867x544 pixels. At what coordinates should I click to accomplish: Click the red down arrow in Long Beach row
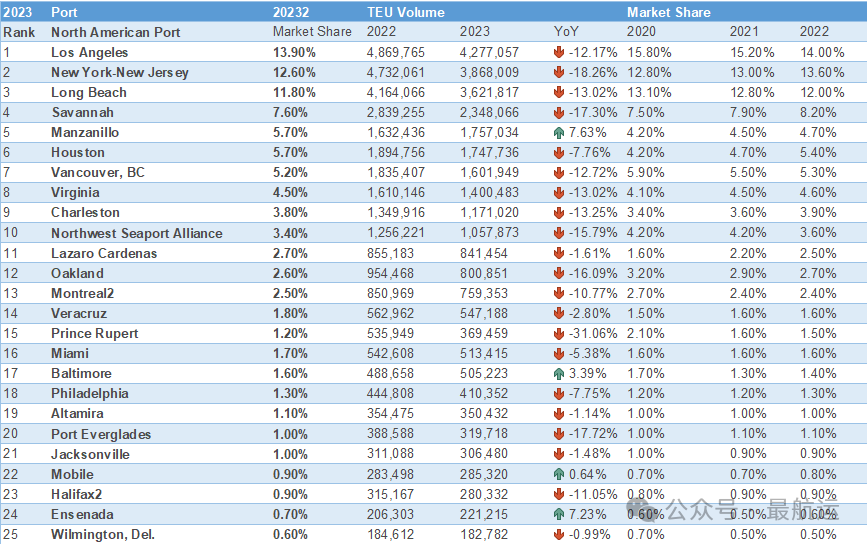[558, 92]
